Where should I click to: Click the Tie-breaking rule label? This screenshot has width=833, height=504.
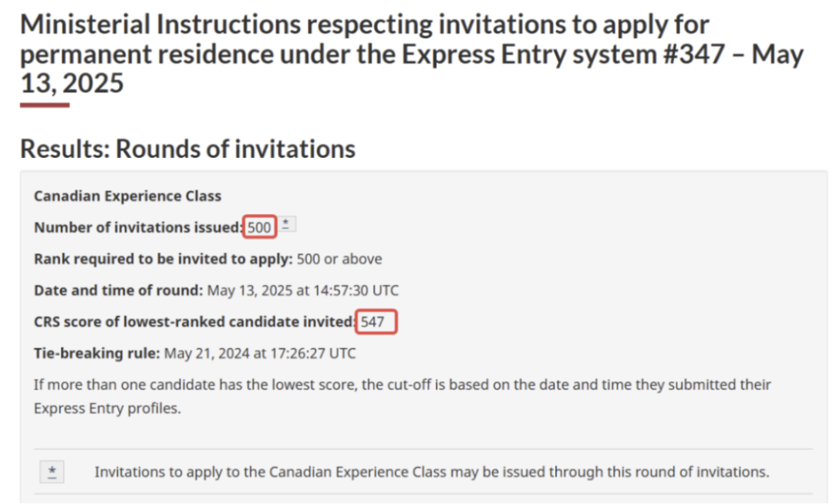click(x=96, y=353)
